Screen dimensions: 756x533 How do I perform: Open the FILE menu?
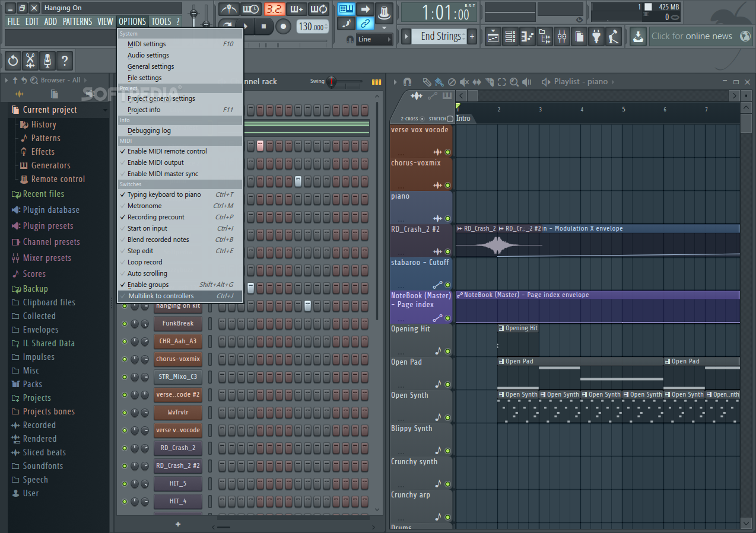[x=13, y=21]
